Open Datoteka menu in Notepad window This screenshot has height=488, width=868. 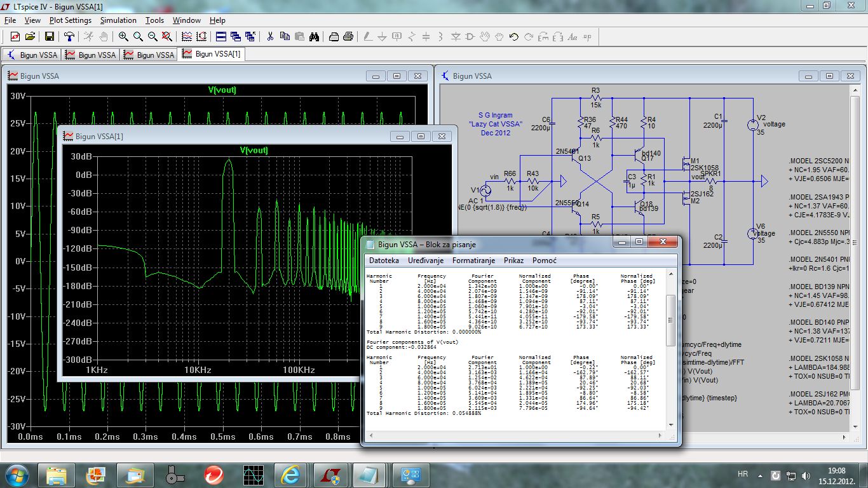pos(384,261)
